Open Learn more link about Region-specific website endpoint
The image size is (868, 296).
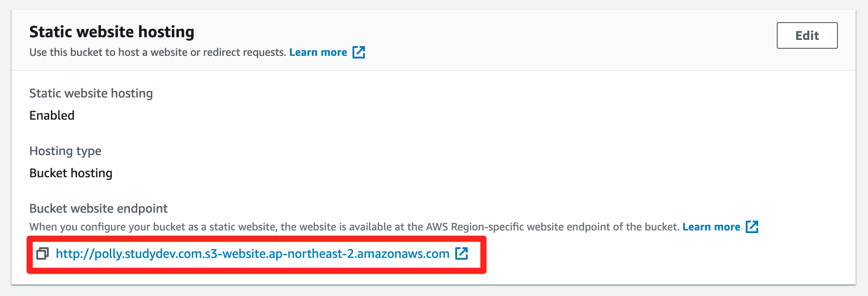pyautogui.click(x=711, y=227)
